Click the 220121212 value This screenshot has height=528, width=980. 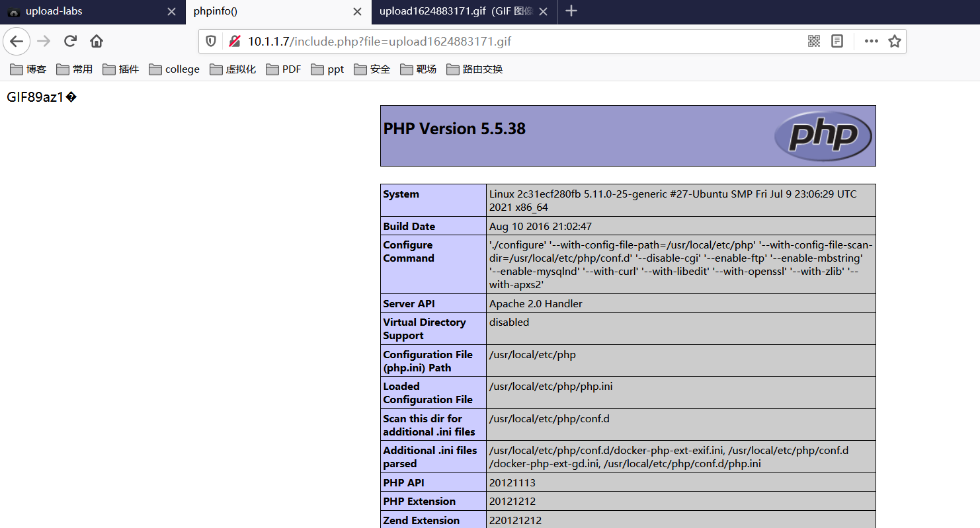tap(515, 520)
